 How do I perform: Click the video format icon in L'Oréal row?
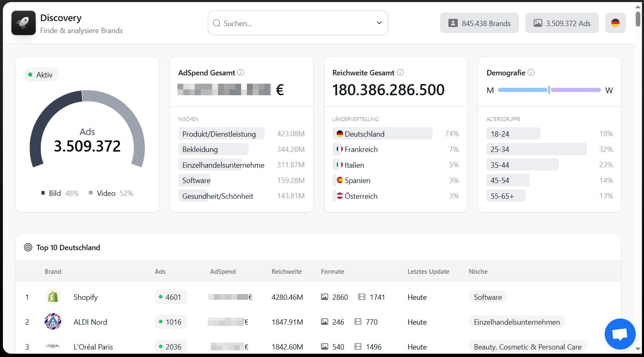358,347
